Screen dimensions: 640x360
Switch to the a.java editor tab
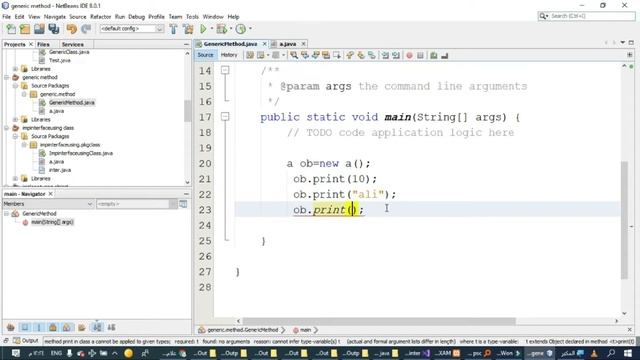288,44
